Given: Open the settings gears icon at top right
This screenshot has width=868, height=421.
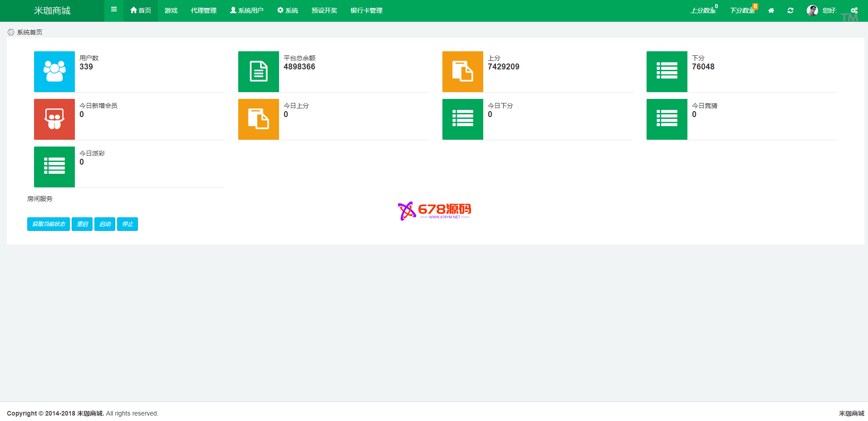Looking at the screenshot, I should [x=854, y=10].
